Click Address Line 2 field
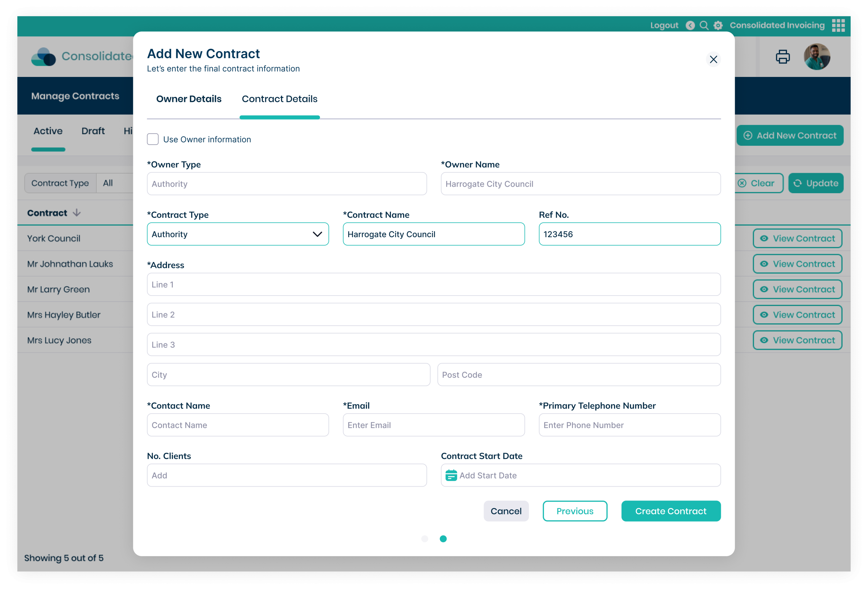This screenshot has width=868, height=590. [434, 314]
